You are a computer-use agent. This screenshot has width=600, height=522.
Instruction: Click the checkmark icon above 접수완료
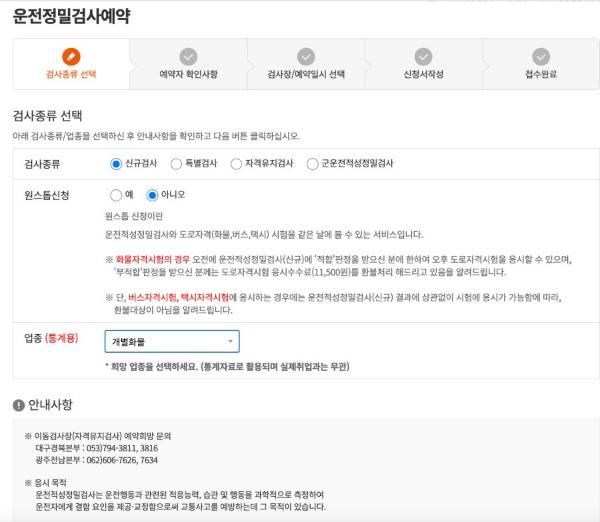click(541, 57)
